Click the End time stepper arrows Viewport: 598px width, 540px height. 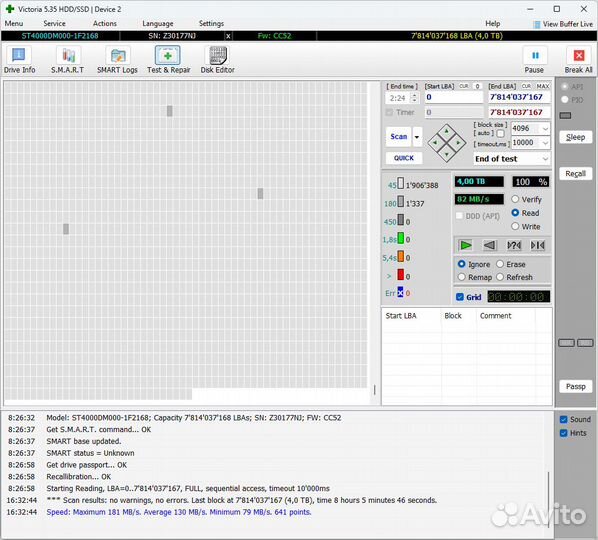[x=414, y=98]
